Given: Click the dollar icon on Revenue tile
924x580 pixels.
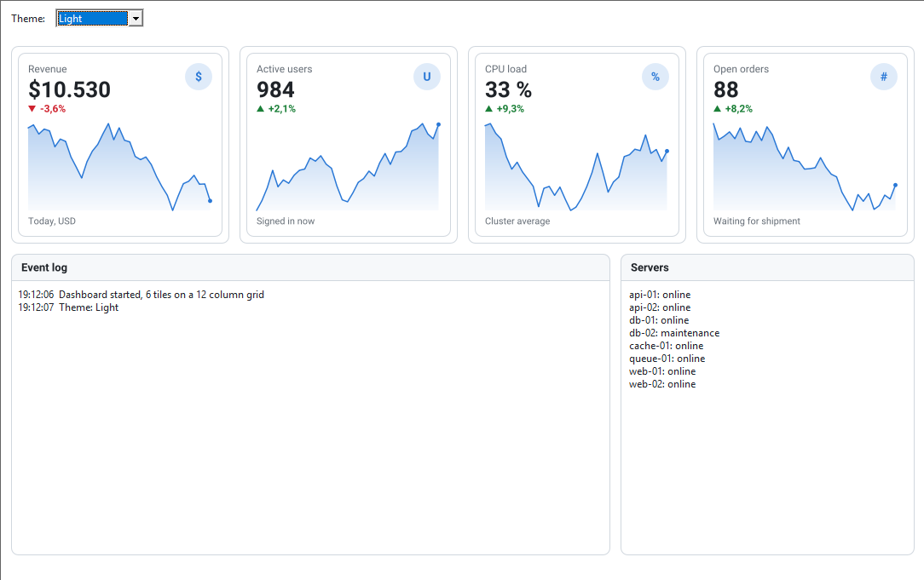Looking at the screenshot, I should point(199,77).
